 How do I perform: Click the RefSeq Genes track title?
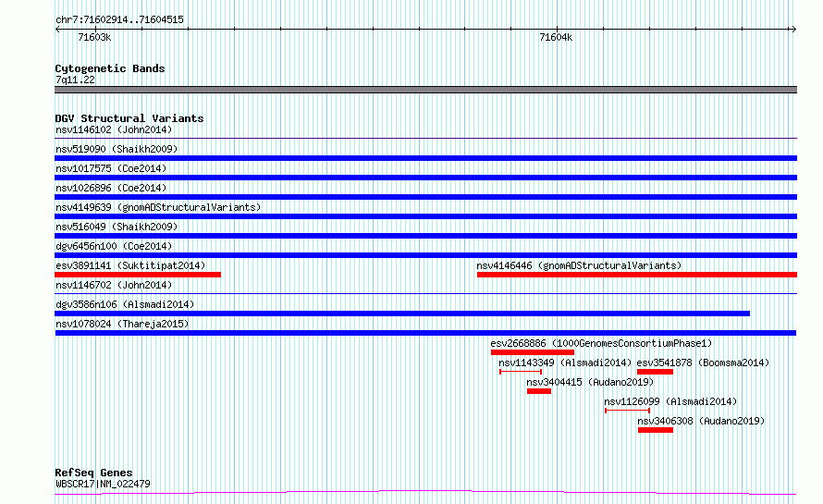[x=93, y=473]
